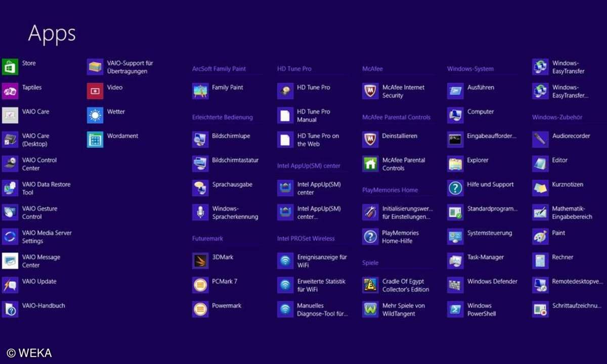Open VAIO Gesture Control icon
Screen dimensions: 607x364
(x=10, y=212)
